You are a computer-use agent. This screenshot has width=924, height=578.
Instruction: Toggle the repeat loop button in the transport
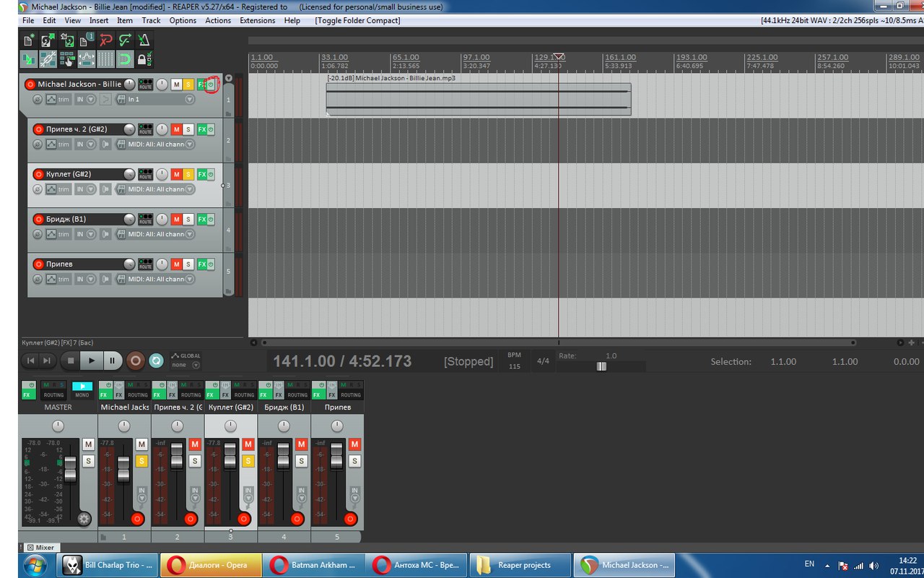click(156, 360)
